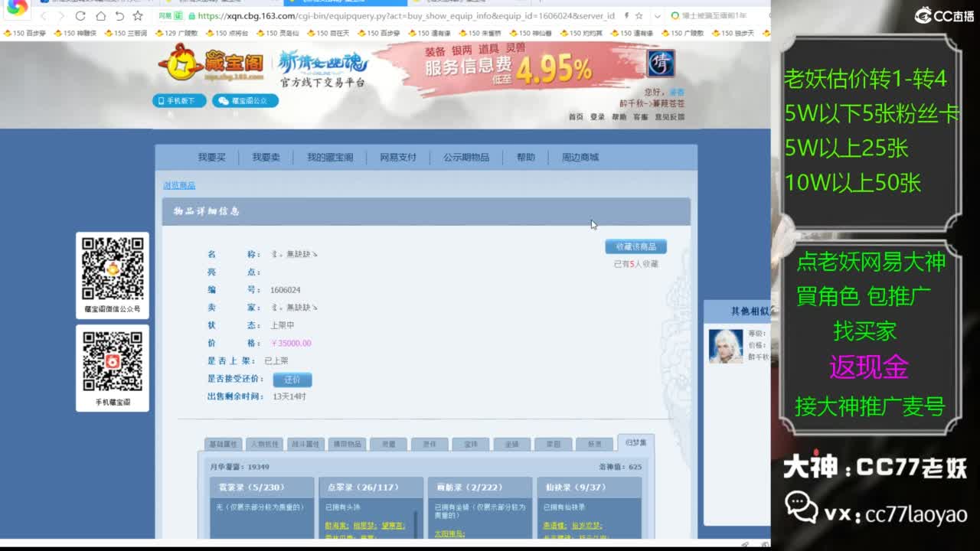Open the browser home page

pos(100,15)
